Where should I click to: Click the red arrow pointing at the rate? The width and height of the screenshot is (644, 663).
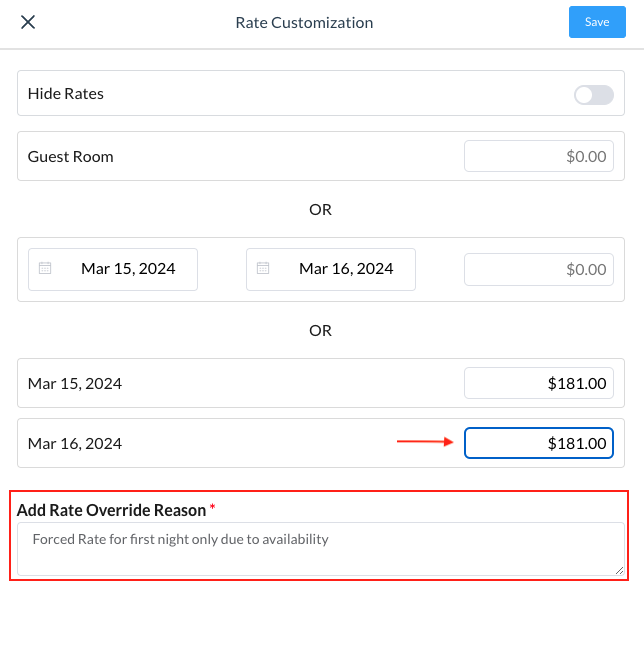click(x=425, y=440)
